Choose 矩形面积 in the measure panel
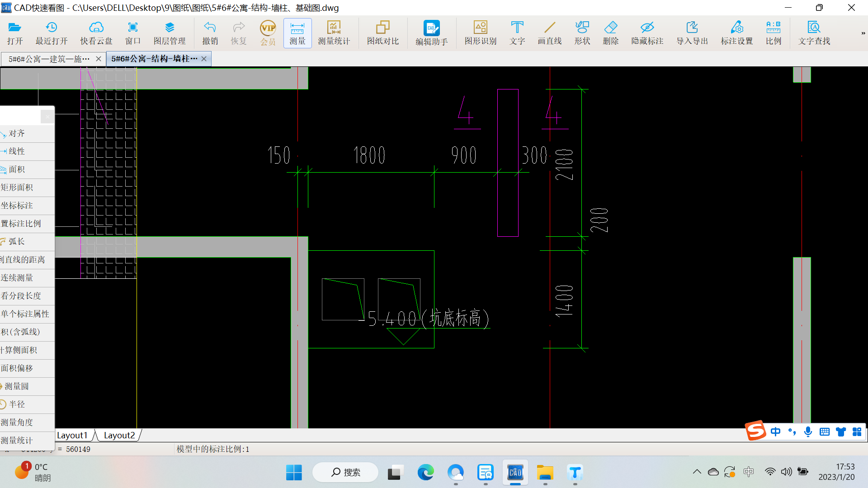This screenshot has width=868, height=488. click(x=17, y=188)
